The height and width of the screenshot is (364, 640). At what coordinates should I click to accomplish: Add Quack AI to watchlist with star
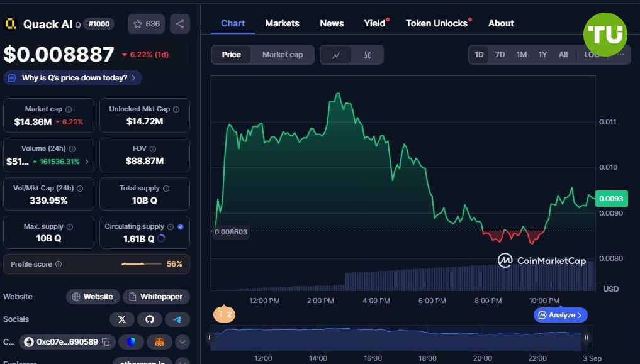146,24
